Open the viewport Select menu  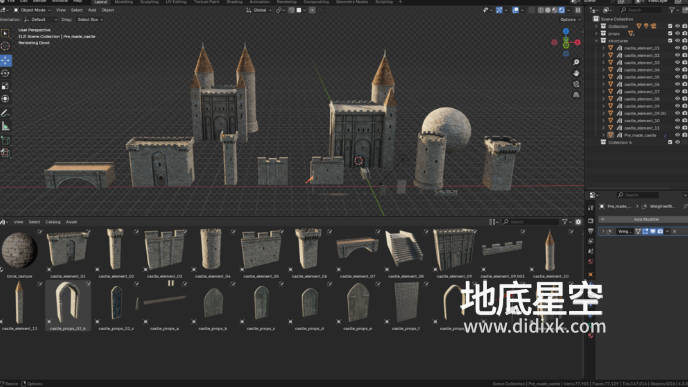tap(76, 10)
